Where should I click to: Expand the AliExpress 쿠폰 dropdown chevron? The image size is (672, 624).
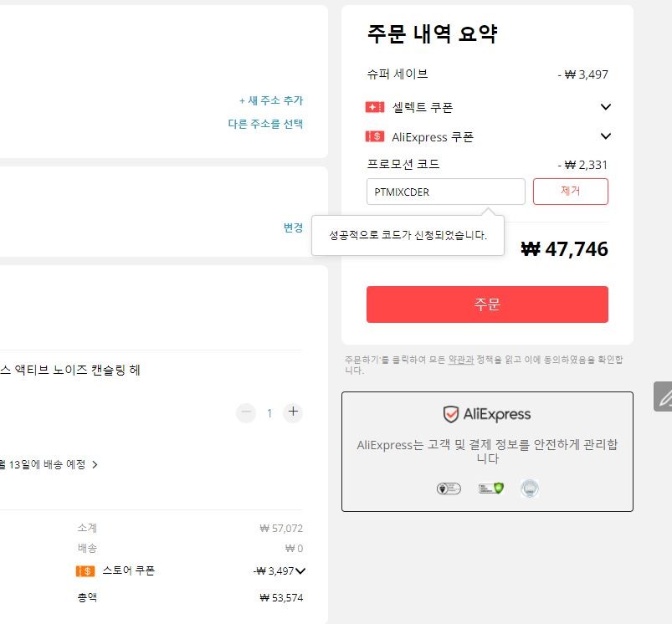[606, 136]
